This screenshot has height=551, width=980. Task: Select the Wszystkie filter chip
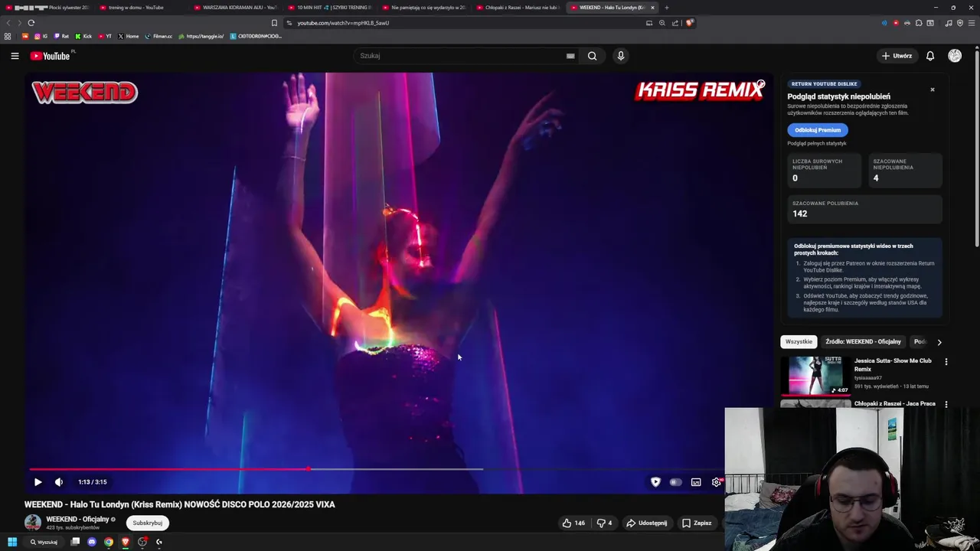click(799, 342)
